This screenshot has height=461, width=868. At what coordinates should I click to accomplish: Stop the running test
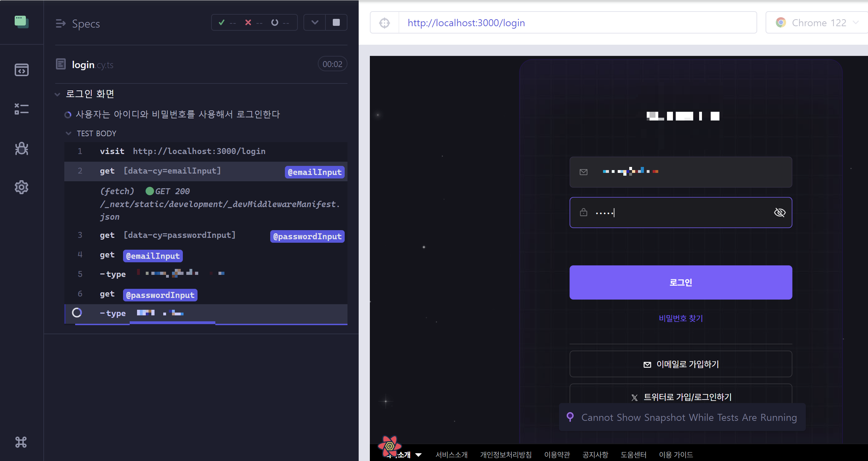pyautogui.click(x=336, y=23)
